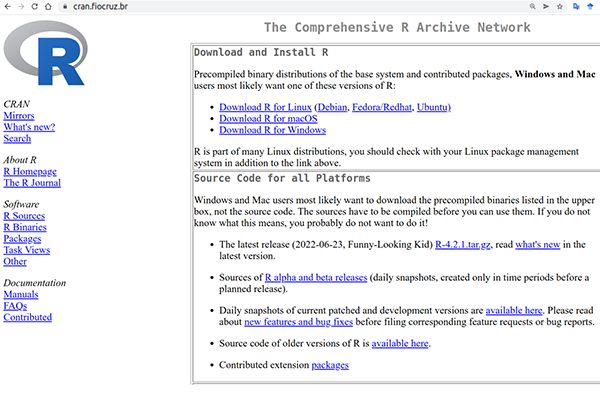Image resolution: width=600 pixels, height=399 pixels.
Task: Open the FAQs link
Action: point(15,306)
